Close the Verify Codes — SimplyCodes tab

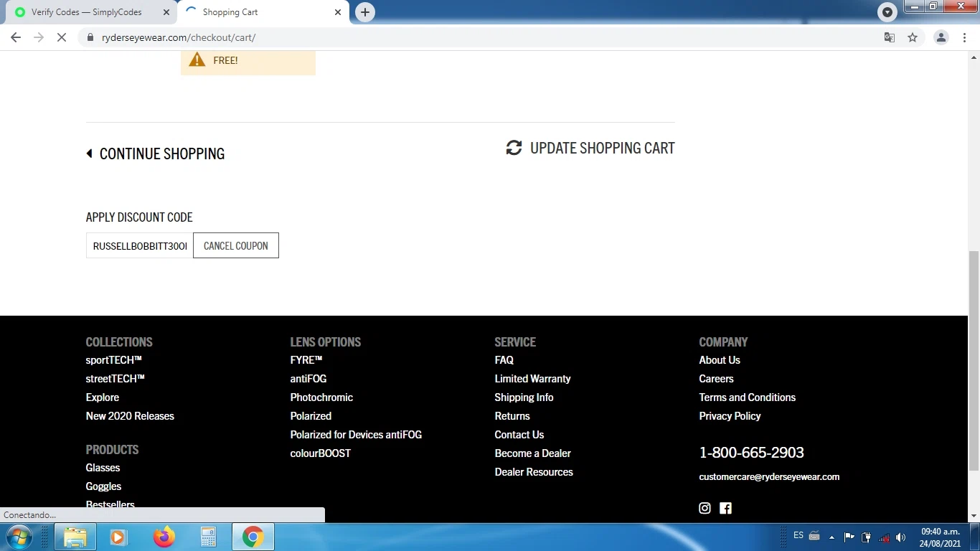(166, 12)
